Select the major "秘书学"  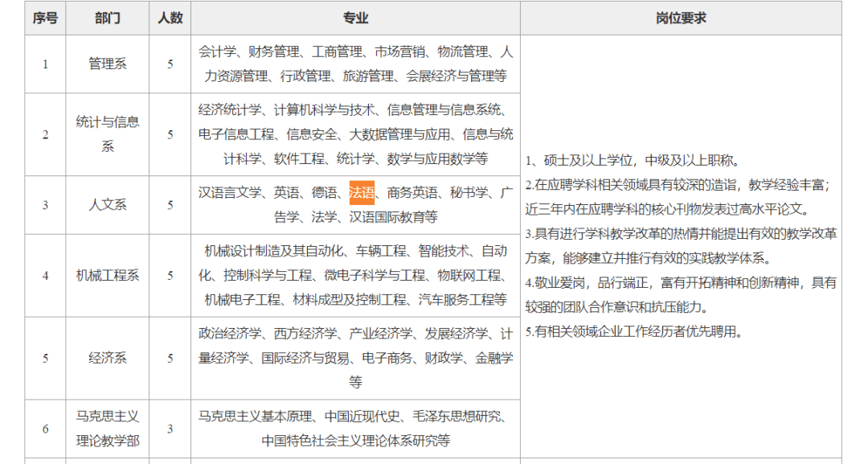tap(469, 193)
